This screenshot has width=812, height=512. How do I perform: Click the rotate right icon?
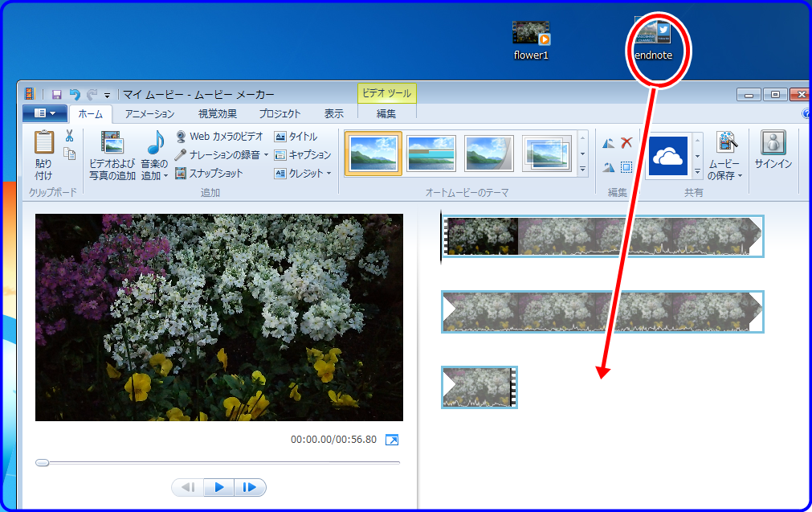pyautogui.click(x=609, y=167)
